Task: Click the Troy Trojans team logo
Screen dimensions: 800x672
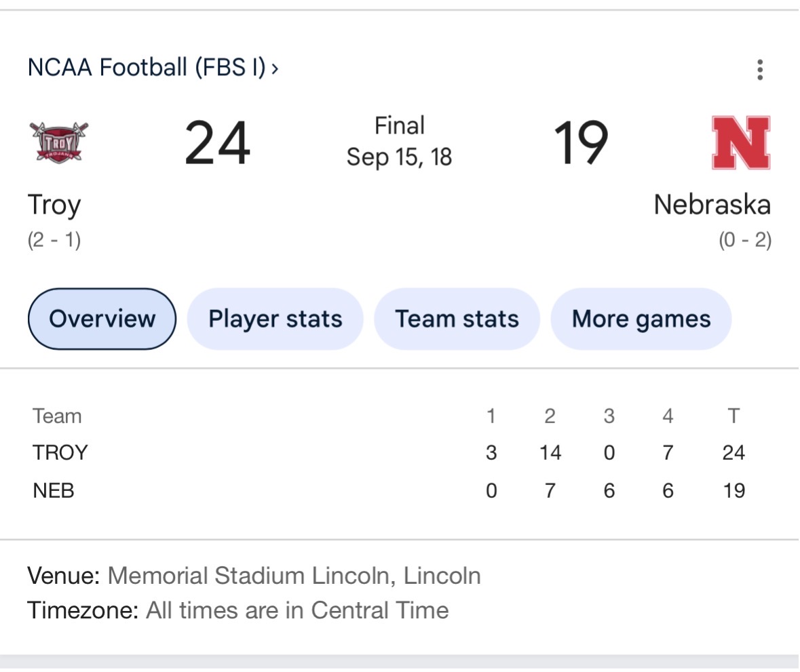Action: pyautogui.click(x=59, y=142)
